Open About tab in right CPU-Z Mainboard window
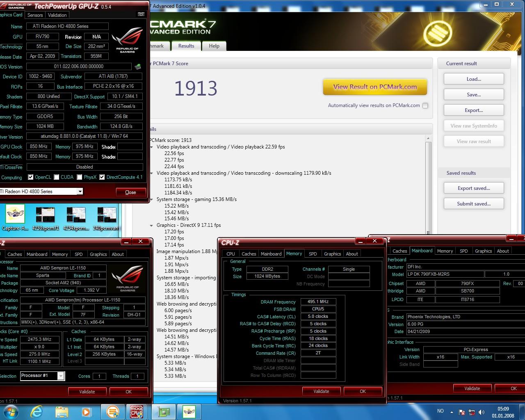Viewport: 525px width, 420px height. (x=503, y=251)
